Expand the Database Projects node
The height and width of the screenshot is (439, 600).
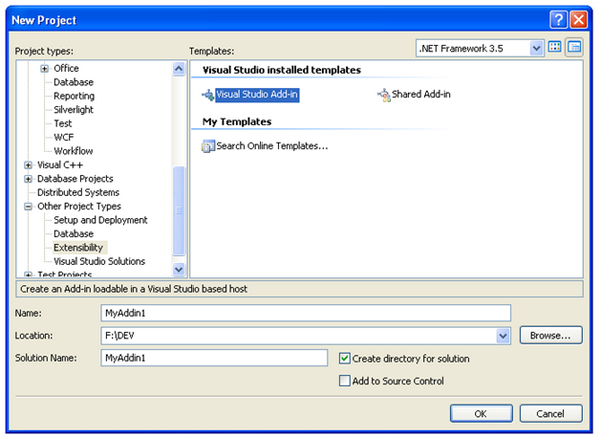click(28, 179)
